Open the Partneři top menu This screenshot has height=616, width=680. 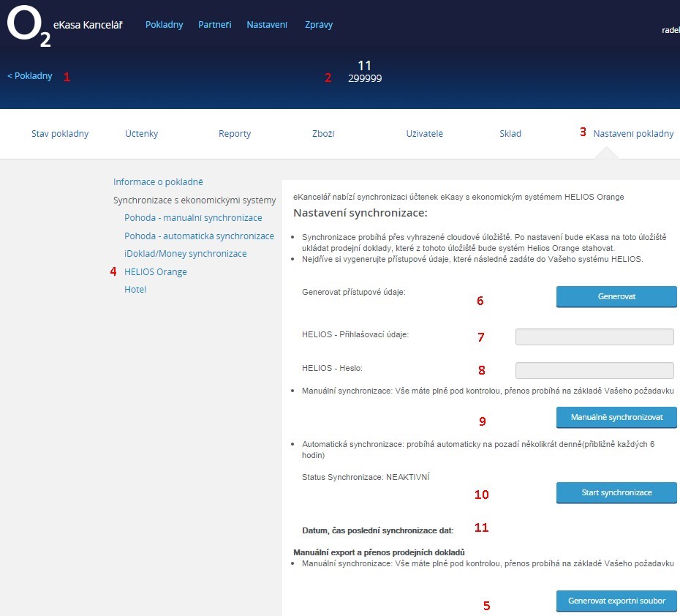click(214, 25)
